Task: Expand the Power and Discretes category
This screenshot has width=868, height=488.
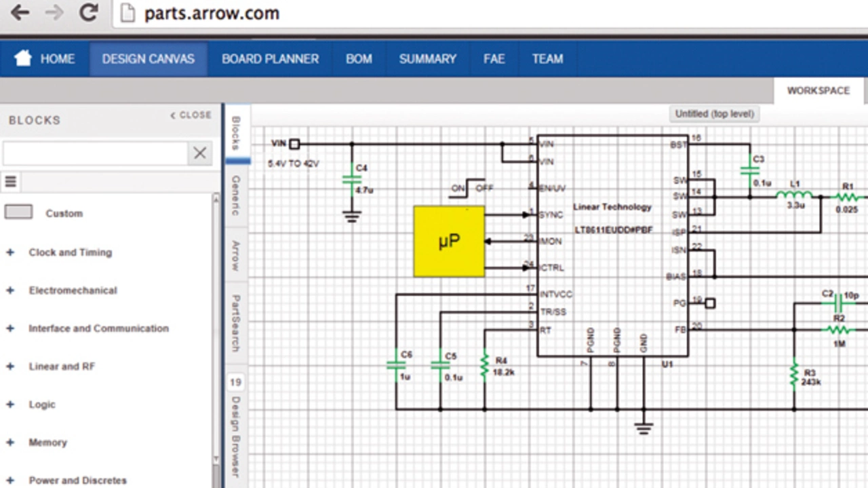Action: coord(10,481)
